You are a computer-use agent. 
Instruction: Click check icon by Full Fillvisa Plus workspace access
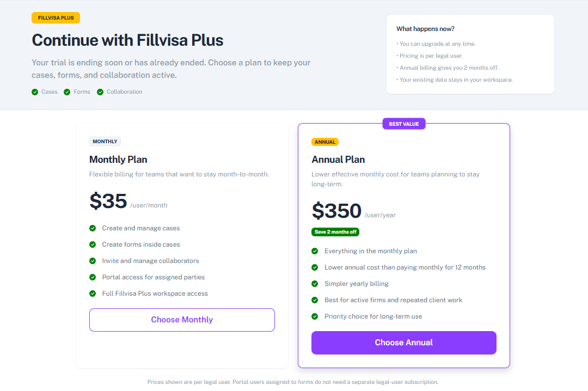tap(93, 294)
